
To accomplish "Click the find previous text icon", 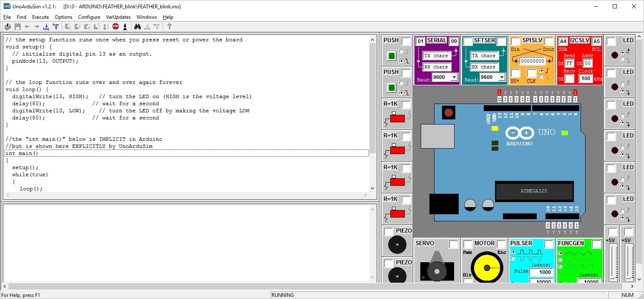I will [x=157, y=27].
